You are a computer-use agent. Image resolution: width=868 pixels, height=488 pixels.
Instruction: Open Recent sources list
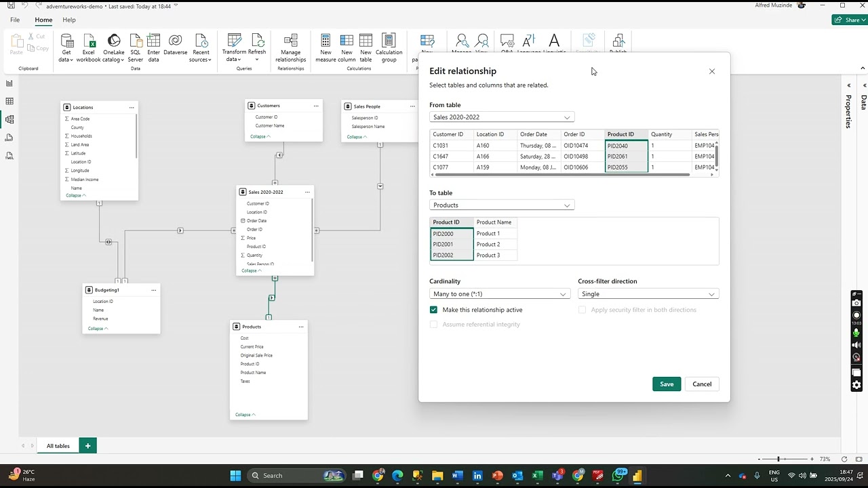(201, 48)
